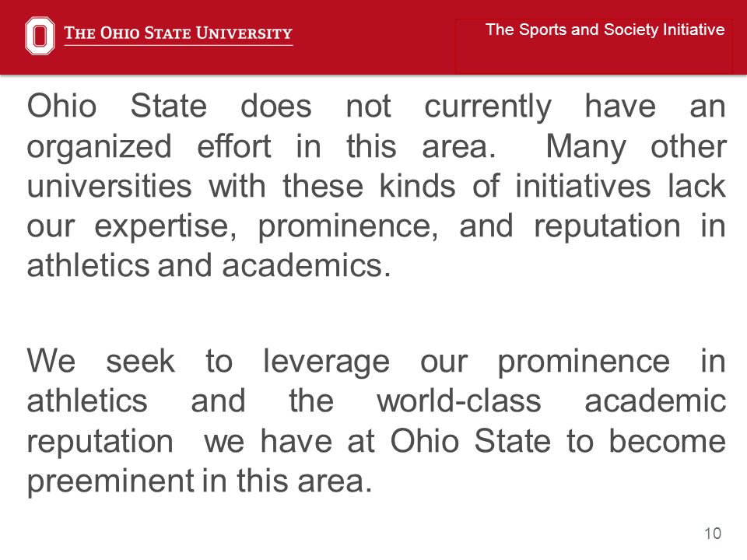Click the word 'preeminent' in last line
The image size is (747, 560).
pyautogui.click(x=110, y=482)
